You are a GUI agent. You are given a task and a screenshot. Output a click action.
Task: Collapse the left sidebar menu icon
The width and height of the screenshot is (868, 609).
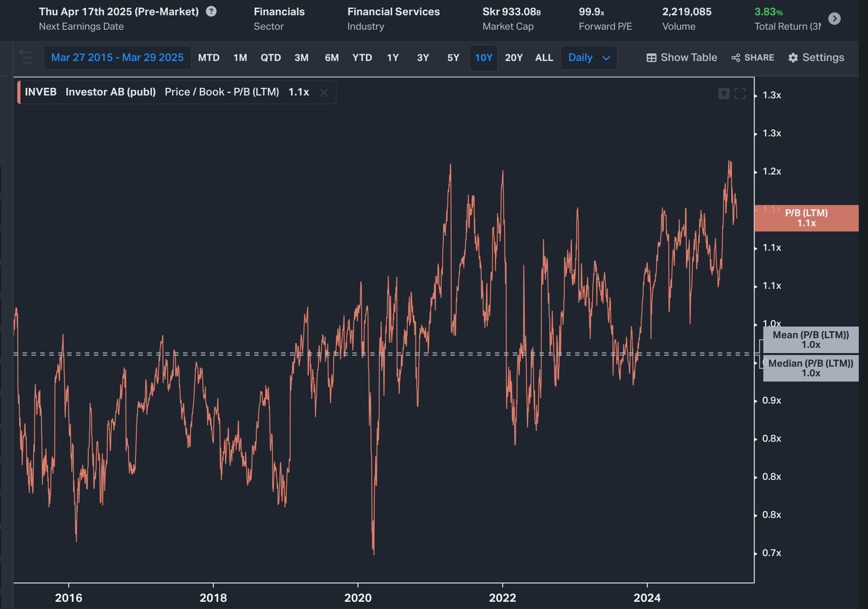click(x=26, y=57)
